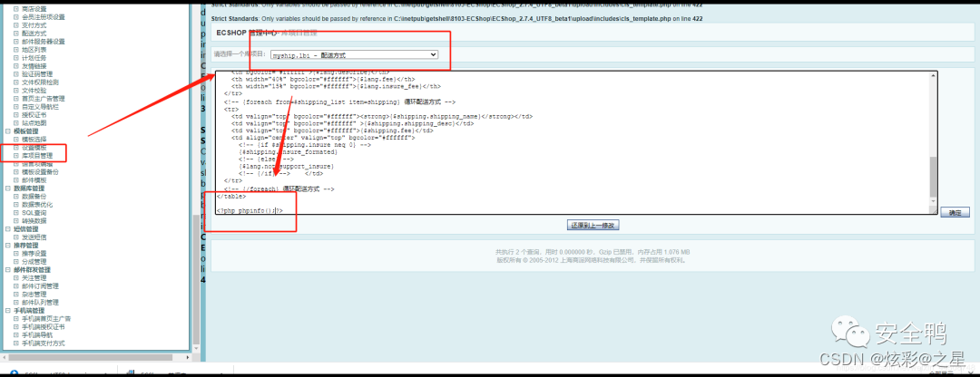980x377 pixels.
Task: Open the library item dropdown showing myship.lbi
Action: pyautogui.click(x=354, y=55)
